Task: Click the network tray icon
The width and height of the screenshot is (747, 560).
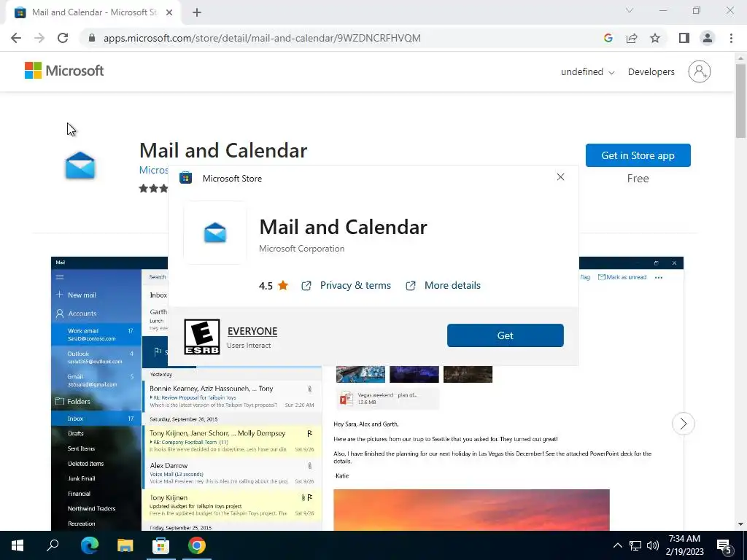Action: point(635,545)
